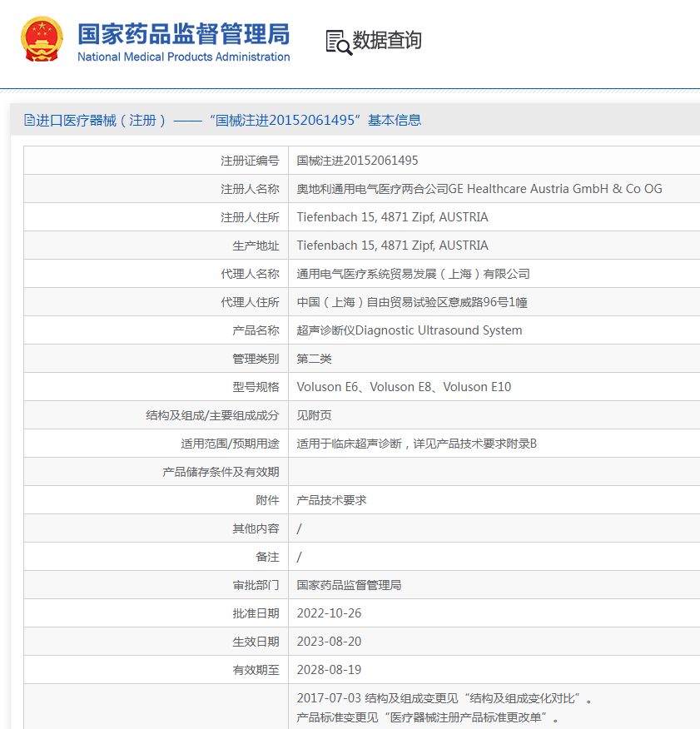The height and width of the screenshot is (729, 700).
Task: Select the 注册人住所 address Tiefenbach 15 value
Action: click(393, 217)
